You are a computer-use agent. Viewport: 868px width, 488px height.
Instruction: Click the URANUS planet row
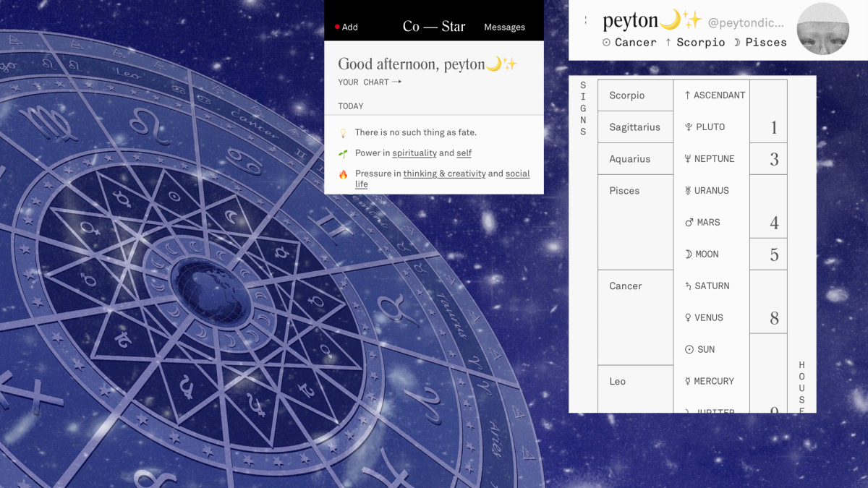(706, 191)
